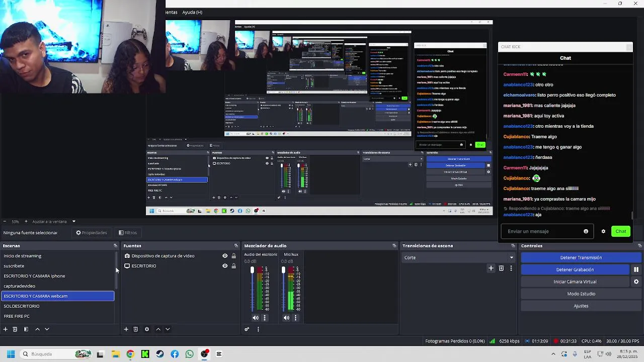Open Steam from the taskbar

(x=160, y=354)
